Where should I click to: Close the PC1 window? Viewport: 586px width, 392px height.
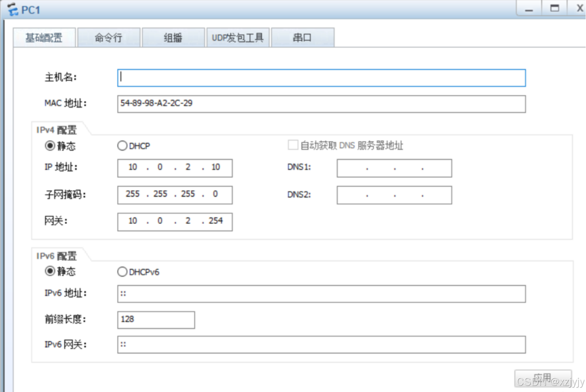click(579, 8)
